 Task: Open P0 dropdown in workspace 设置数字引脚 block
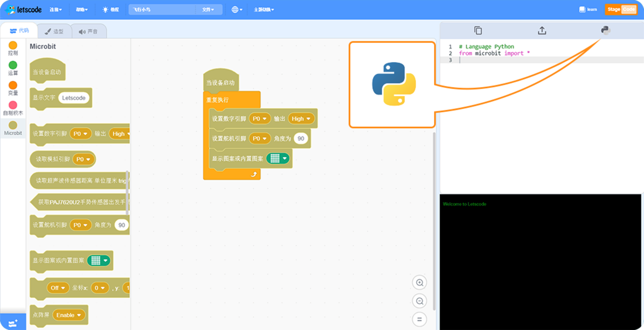260,118
